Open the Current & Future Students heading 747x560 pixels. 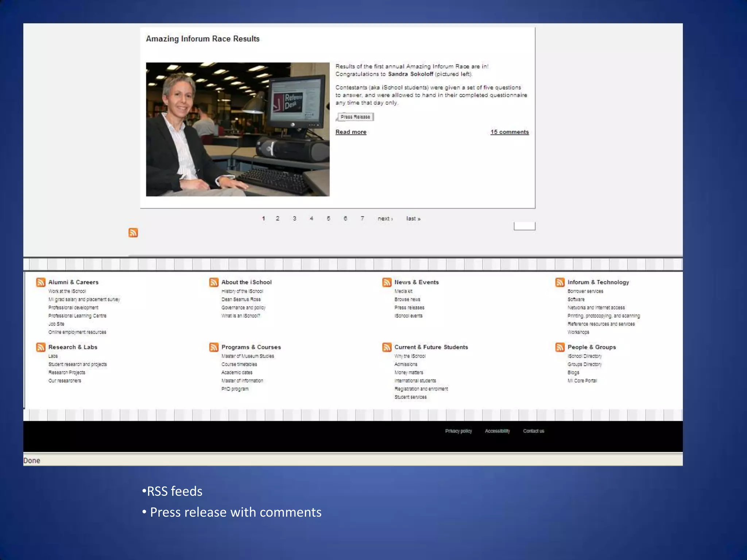coord(431,347)
